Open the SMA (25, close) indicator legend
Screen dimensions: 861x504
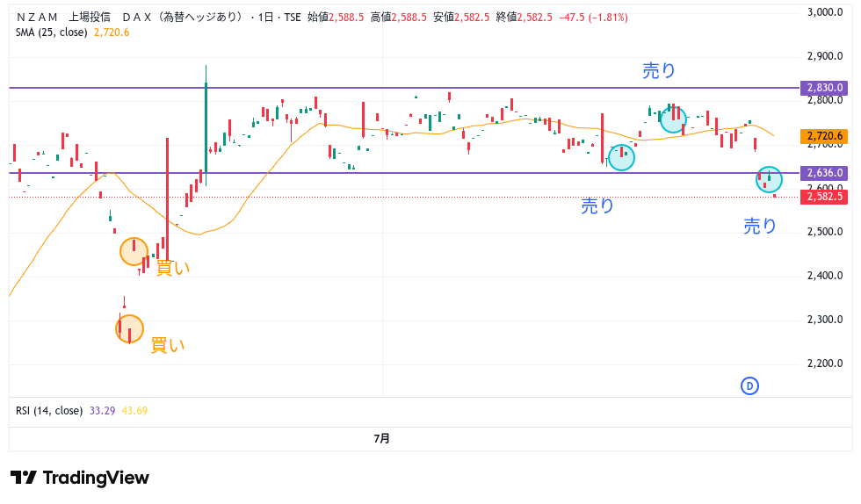(51, 32)
